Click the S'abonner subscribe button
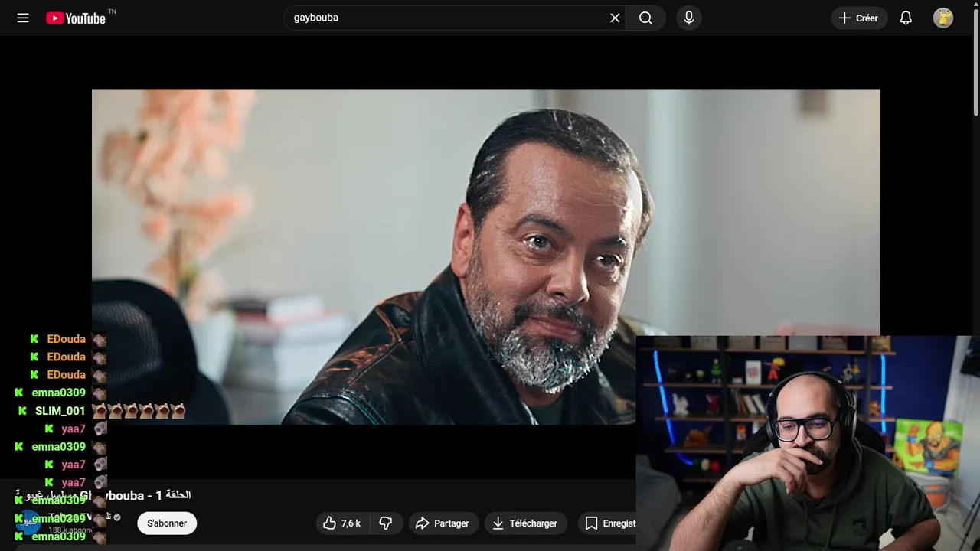 click(x=167, y=523)
